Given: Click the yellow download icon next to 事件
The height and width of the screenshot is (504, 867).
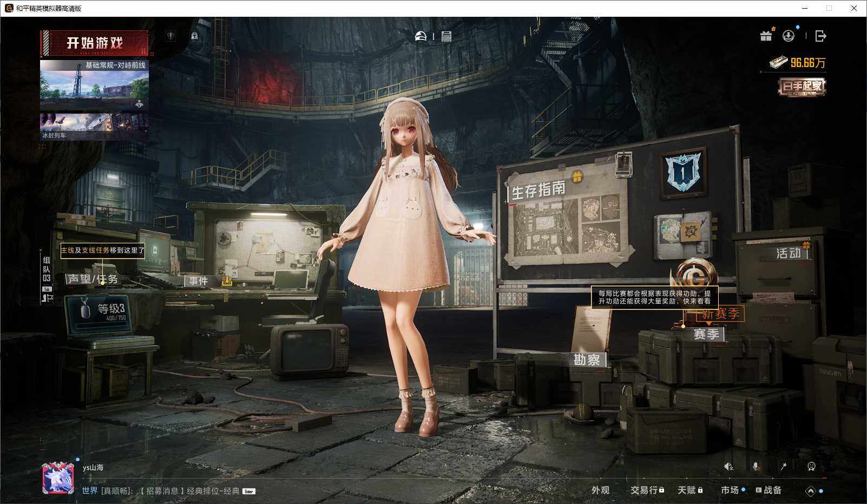Looking at the screenshot, I should click(227, 281).
